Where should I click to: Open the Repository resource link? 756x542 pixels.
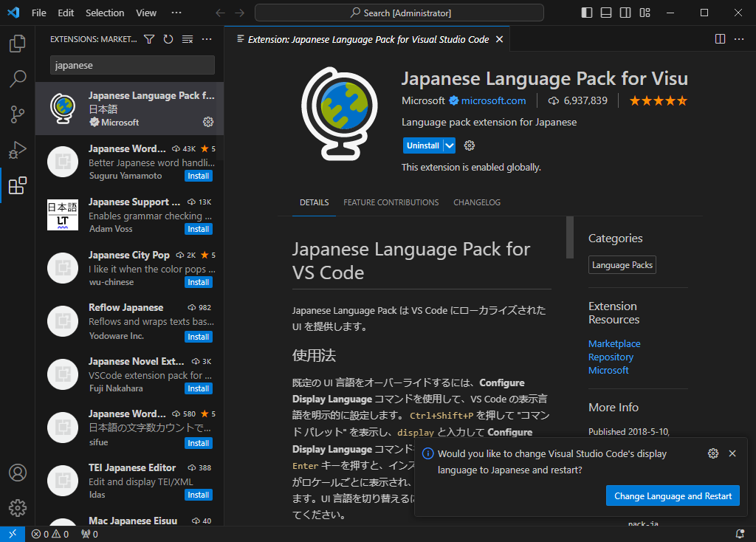point(611,357)
